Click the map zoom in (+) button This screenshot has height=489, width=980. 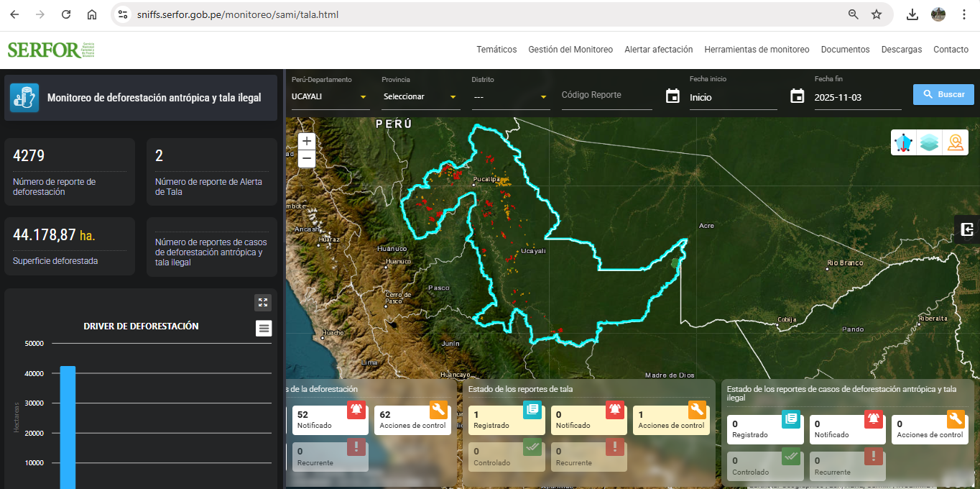pyautogui.click(x=307, y=142)
